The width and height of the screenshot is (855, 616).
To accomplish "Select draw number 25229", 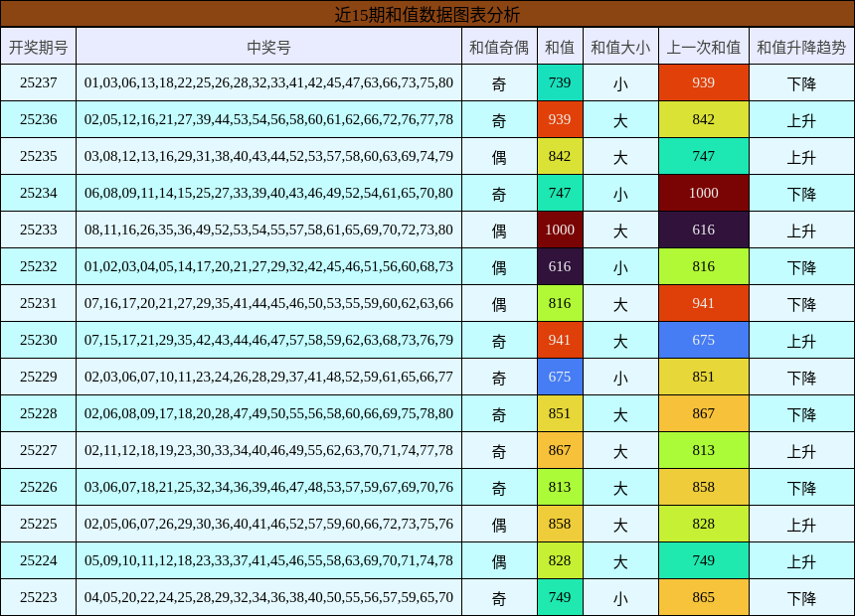I will coord(38,377).
